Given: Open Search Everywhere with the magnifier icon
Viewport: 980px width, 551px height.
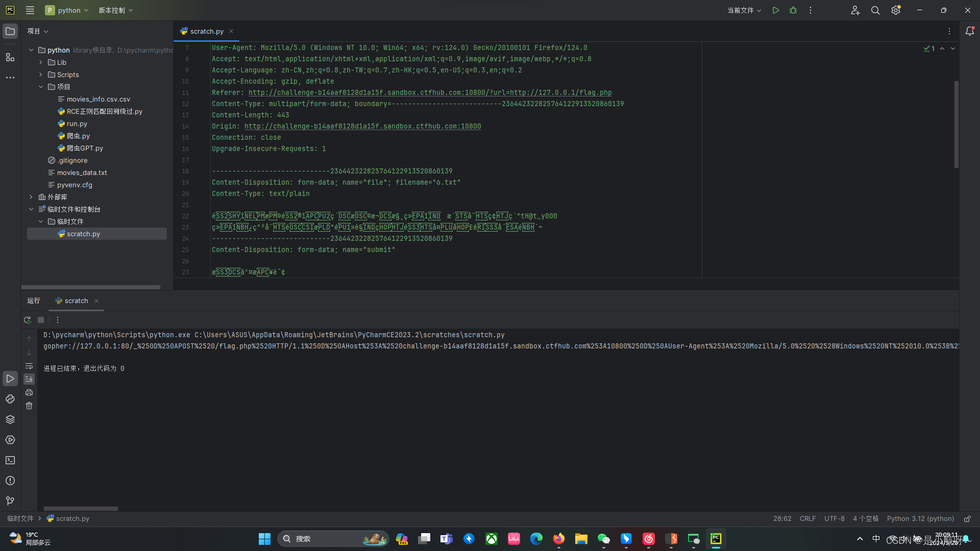Looking at the screenshot, I should tap(875, 10).
